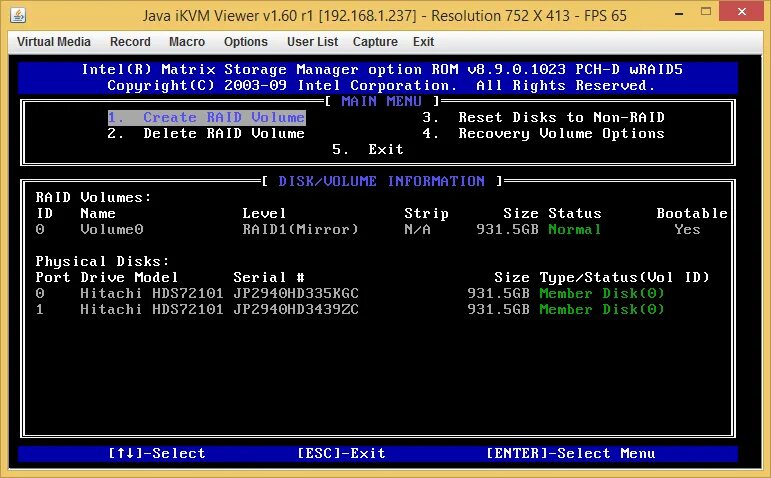Click the green 'Normal' status
The width and height of the screenshot is (771, 478).
(575, 229)
